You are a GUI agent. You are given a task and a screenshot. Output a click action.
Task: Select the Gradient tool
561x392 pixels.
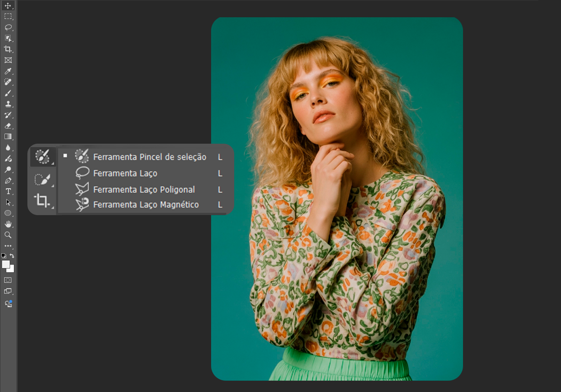(x=8, y=137)
